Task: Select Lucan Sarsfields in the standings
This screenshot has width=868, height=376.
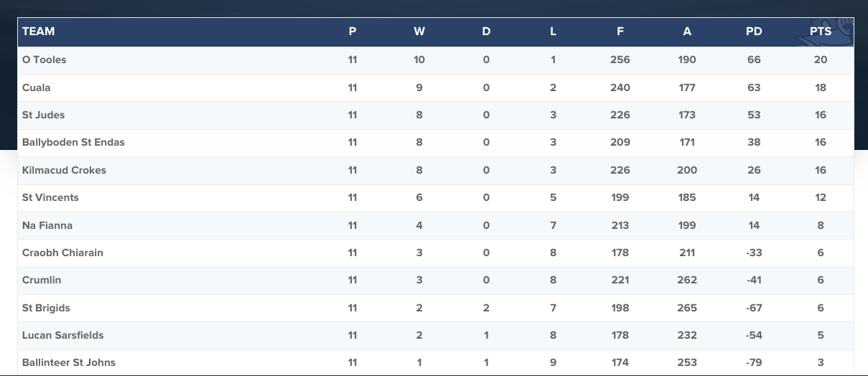Action: [62, 335]
